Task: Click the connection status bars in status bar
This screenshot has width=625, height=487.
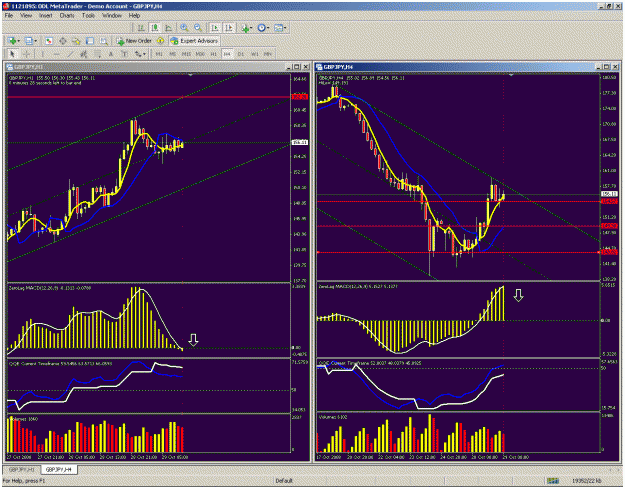Action: tap(552, 481)
